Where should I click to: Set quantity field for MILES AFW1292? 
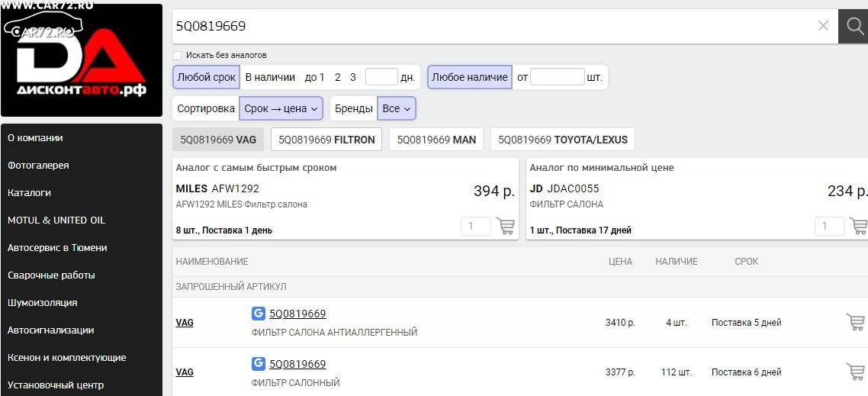(476, 226)
